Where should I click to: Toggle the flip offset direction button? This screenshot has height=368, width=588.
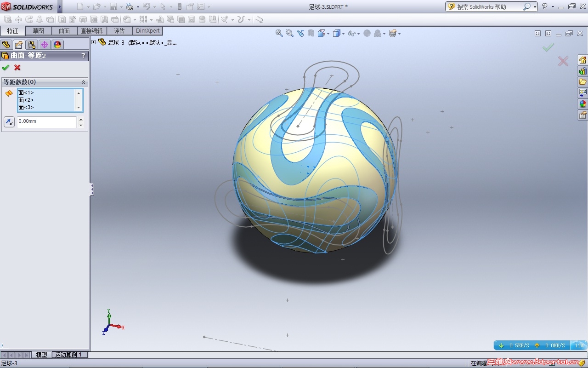coord(9,122)
